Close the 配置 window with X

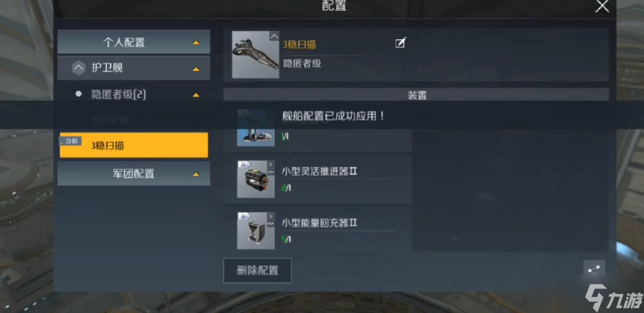(603, 7)
